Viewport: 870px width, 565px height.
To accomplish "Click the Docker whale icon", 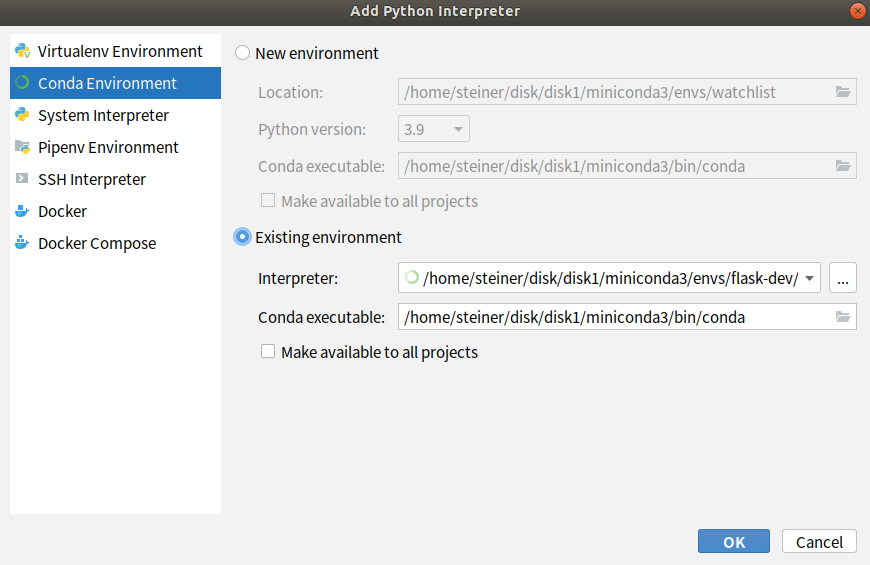I will pos(22,211).
